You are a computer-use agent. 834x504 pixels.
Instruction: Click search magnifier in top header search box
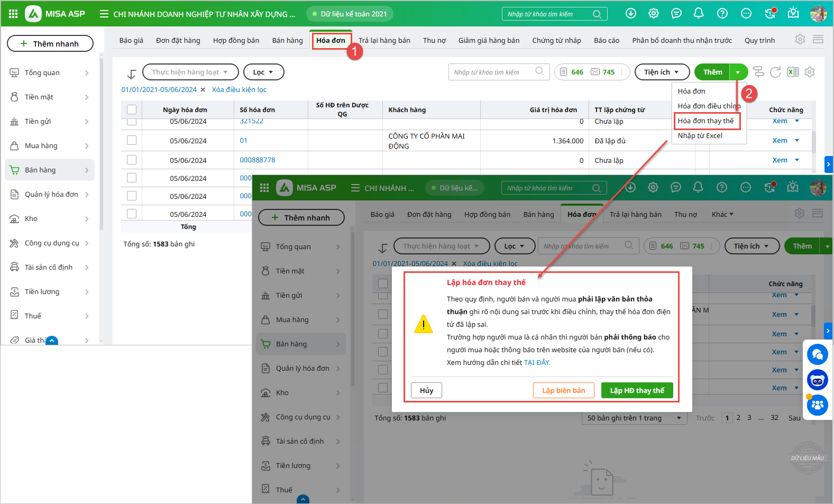597,14
